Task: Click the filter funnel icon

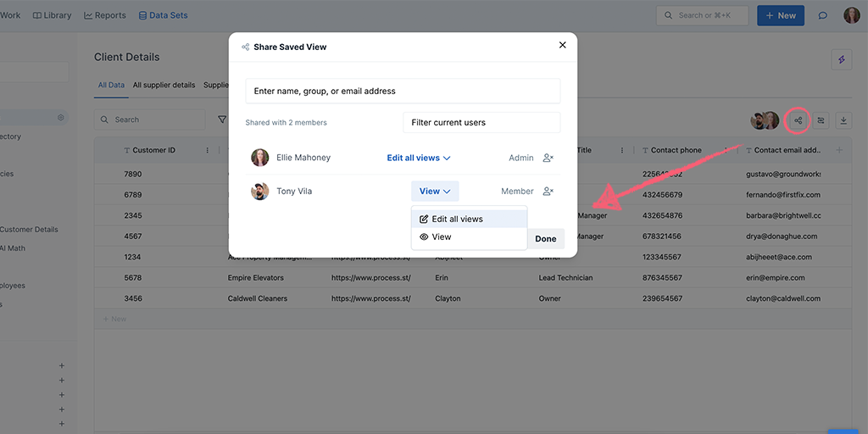Action: click(x=222, y=120)
